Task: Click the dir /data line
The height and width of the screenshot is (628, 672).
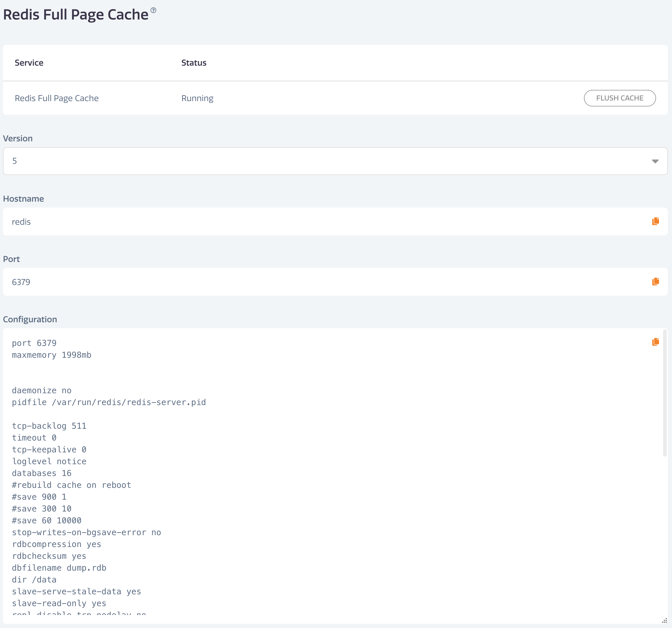Action: coord(34,580)
